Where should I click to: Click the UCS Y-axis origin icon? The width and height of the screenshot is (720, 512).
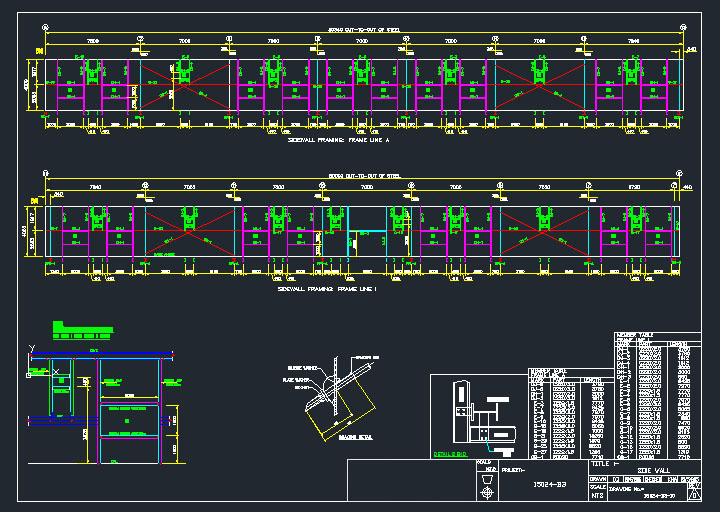[33, 349]
